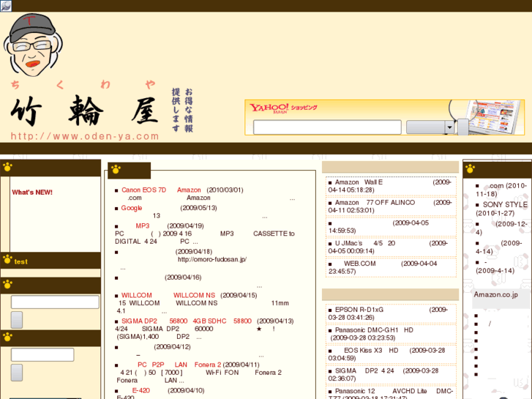Open the red Fonera 2 article link
The height and width of the screenshot is (399, 532).
(208, 365)
